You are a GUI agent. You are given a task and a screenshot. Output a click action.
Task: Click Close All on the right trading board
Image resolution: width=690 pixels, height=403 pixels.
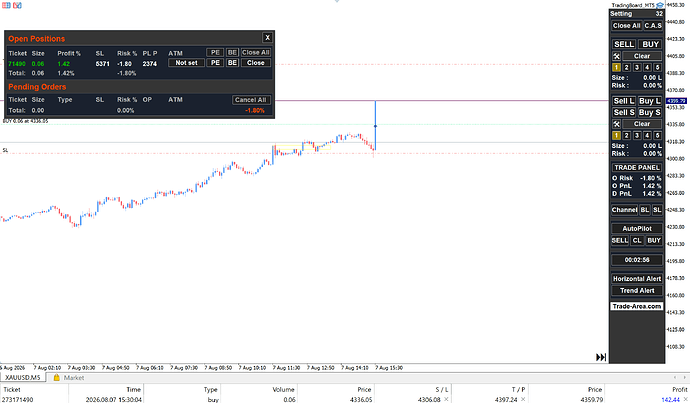point(627,26)
